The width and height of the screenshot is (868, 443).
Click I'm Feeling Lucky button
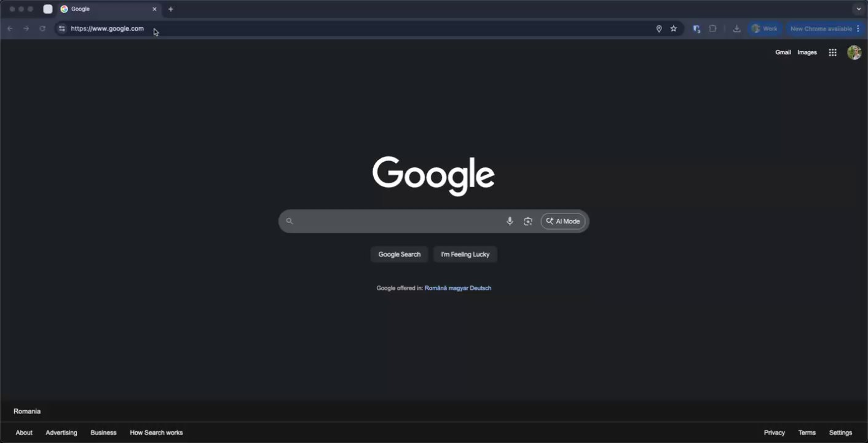tap(465, 254)
